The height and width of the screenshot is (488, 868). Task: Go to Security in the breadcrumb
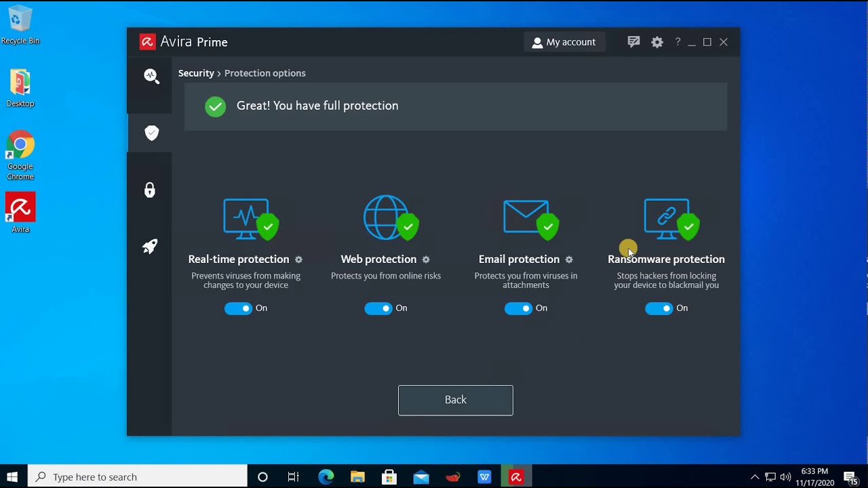(196, 73)
